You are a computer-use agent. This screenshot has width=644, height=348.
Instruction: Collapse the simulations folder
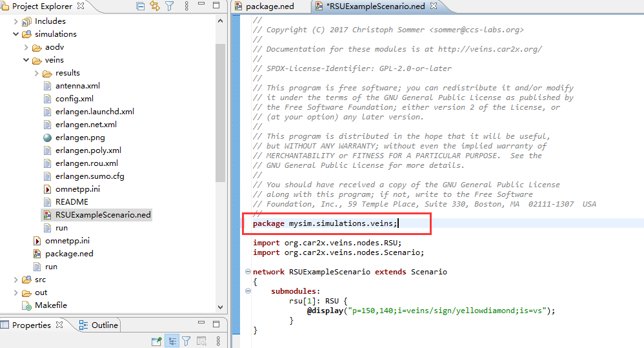[x=15, y=34]
